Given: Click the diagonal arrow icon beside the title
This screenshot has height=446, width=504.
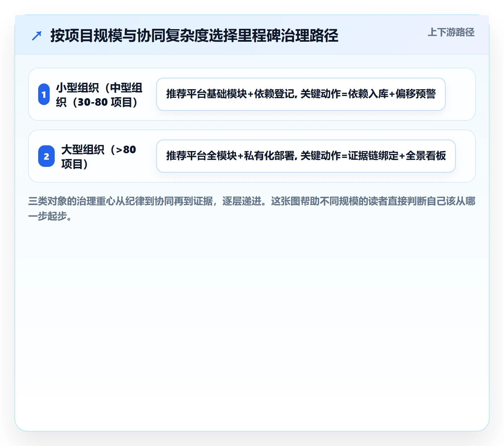Looking at the screenshot, I should (37, 36).
